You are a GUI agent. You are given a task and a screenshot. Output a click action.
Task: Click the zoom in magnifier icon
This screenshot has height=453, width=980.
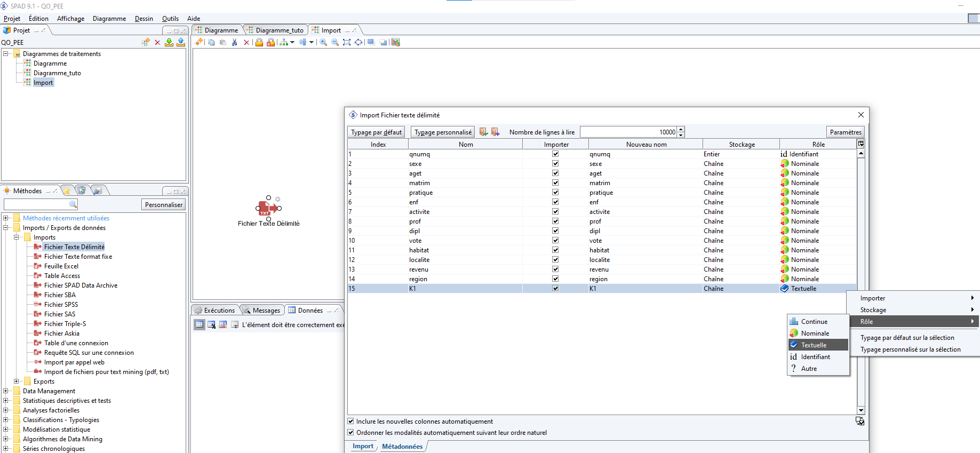(323, 42)
